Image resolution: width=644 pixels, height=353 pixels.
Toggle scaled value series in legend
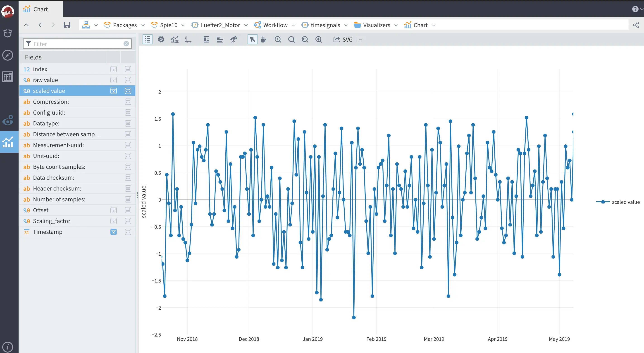618,202
